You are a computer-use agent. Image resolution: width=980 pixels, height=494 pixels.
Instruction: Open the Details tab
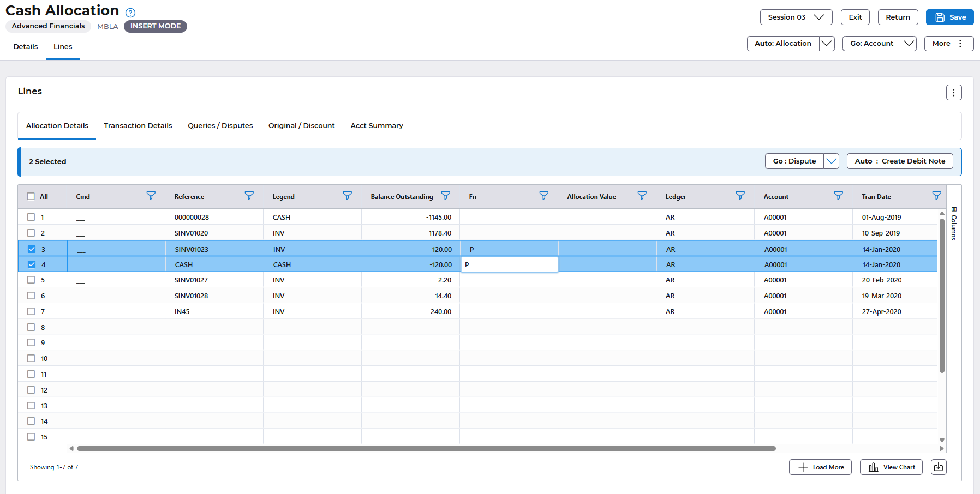coord(26,47)
